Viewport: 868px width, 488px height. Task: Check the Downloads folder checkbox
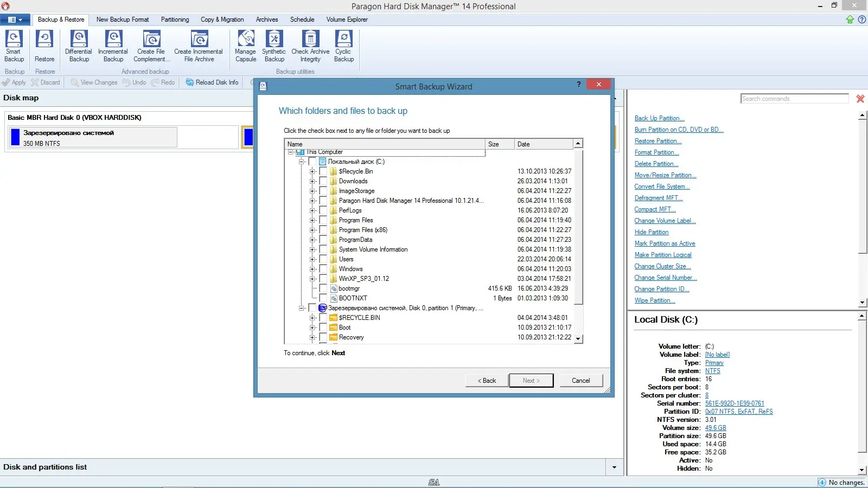click(x=323, y=181)
